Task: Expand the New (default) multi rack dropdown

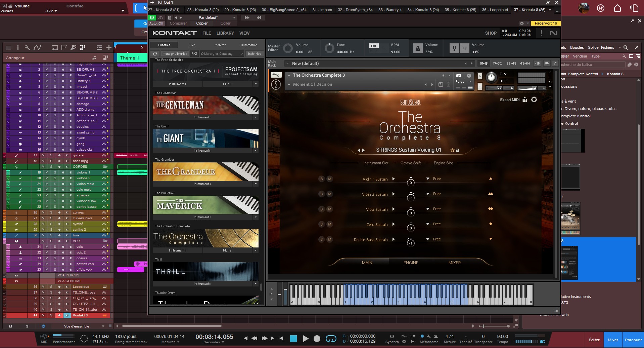Action: pos(288,64)
